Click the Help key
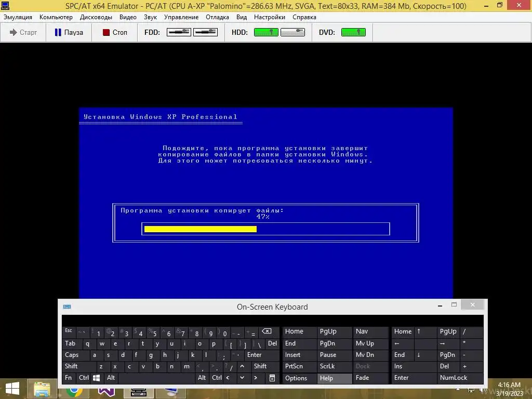Image resolution: width=532 pixels, height=399 pixels. click(335, 378)
